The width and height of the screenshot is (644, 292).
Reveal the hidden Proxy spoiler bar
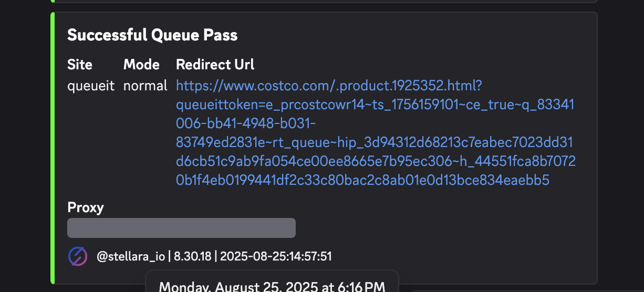tap(181, 228)
